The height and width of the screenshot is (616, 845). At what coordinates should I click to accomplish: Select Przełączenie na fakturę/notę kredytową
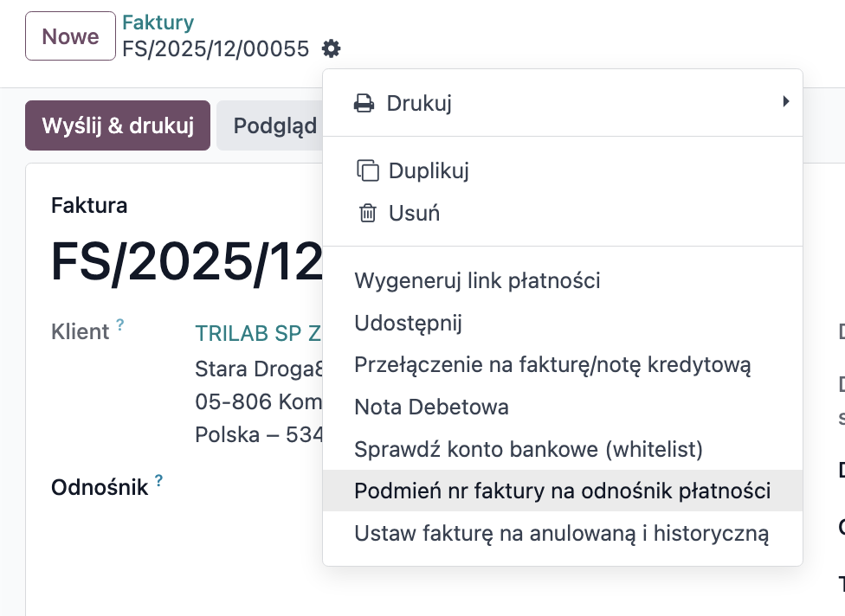point(552,365)
